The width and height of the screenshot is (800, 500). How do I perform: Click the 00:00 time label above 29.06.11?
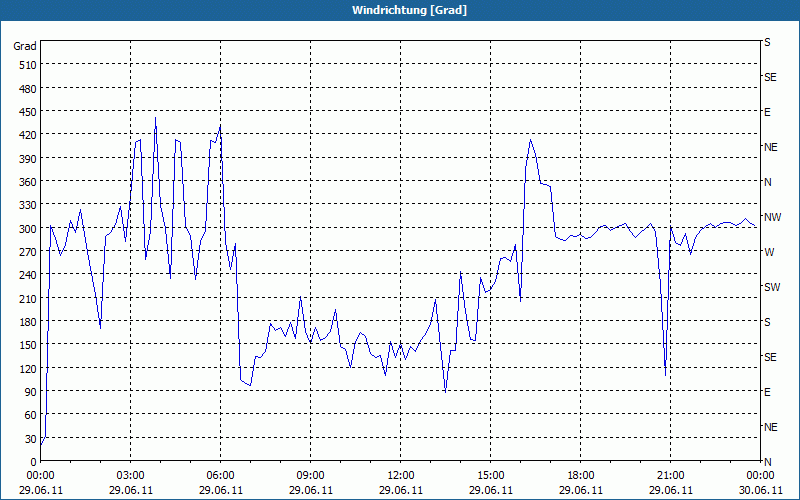coord(40,476)
